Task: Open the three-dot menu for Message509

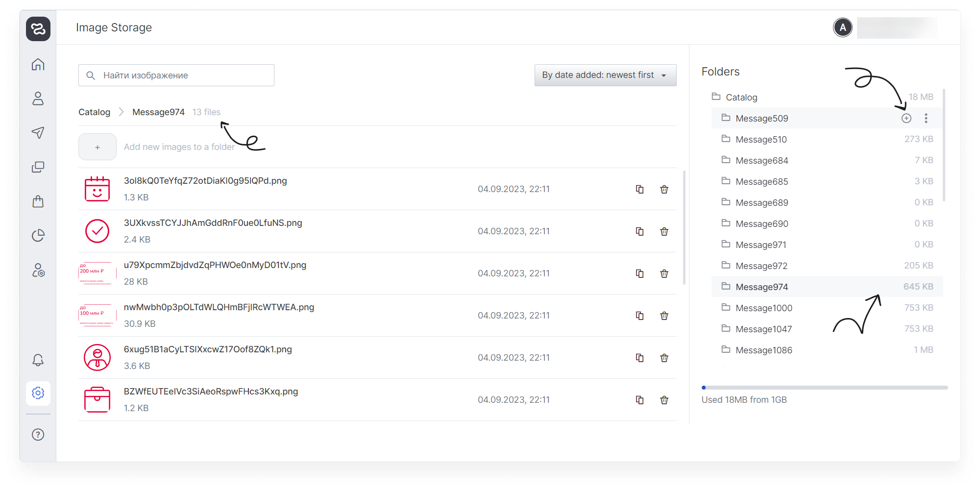Action: 926,118
